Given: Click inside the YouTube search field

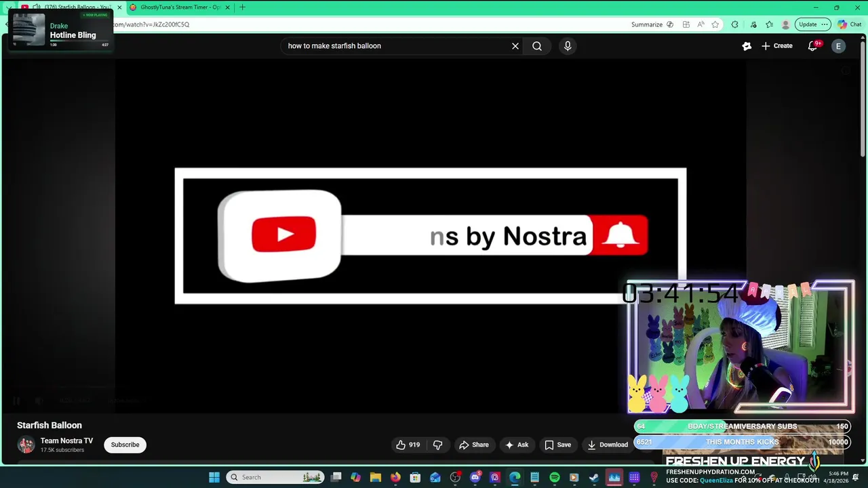Looking at the screenshot, I should point(397,46).
